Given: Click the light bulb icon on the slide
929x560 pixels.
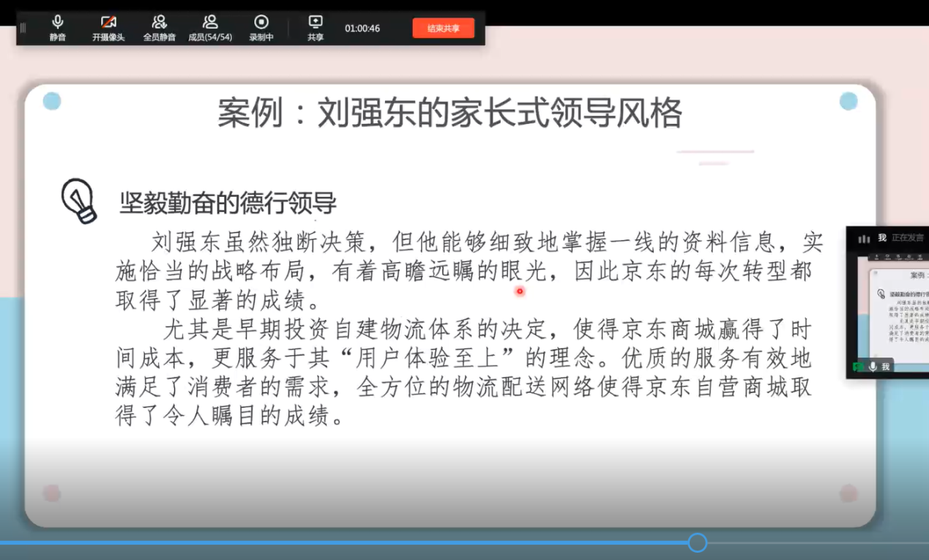Looking at the screenshot, I should click(78, 200).
